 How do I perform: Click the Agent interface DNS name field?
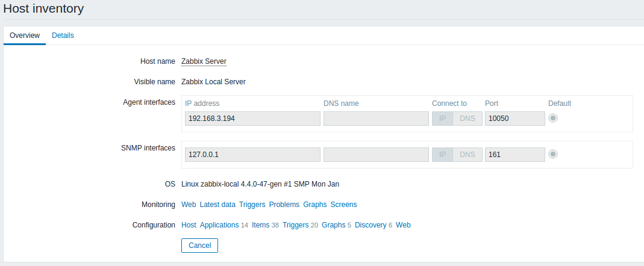[x=376, y=119]
